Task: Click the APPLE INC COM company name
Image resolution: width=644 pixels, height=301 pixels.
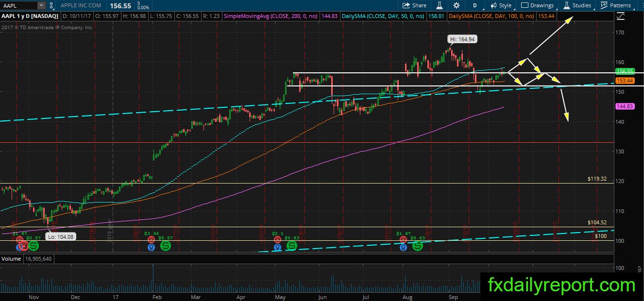Action: 81,5
